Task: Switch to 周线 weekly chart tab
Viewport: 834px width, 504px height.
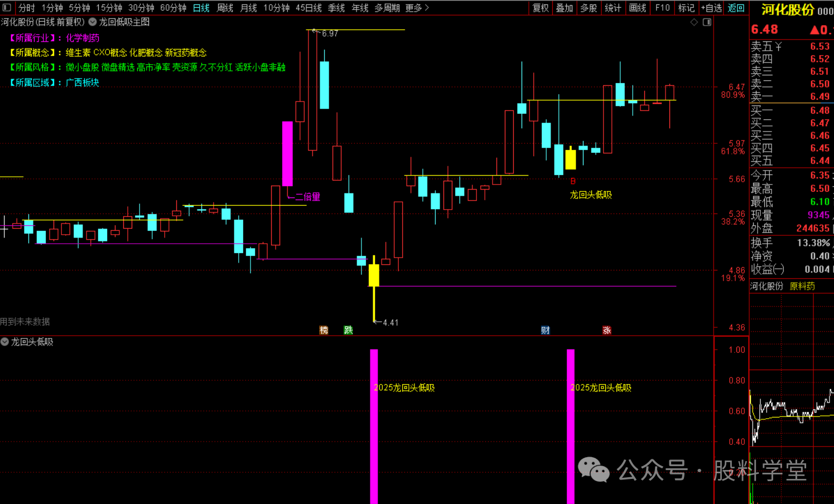Action: [x=225, y=8]
